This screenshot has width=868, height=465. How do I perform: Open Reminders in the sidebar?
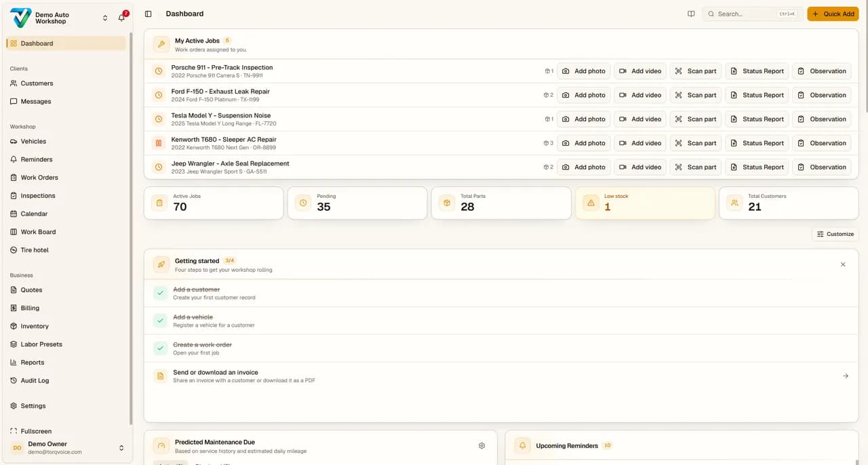(x=66, y=159)
